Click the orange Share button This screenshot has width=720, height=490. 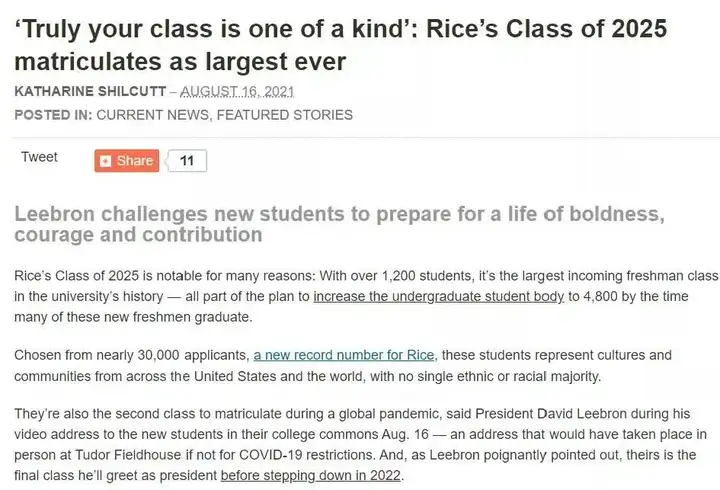click(x=127, y=161)
